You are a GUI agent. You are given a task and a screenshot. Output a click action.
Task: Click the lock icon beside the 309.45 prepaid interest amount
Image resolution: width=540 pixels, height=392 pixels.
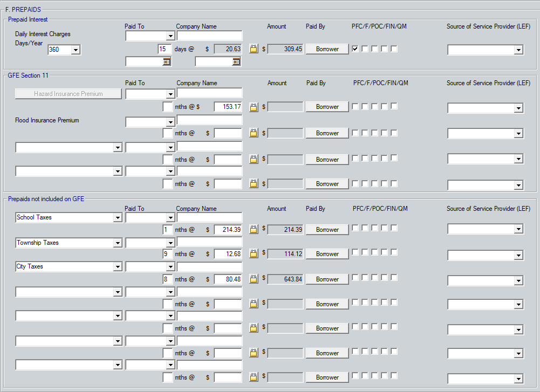254,49
